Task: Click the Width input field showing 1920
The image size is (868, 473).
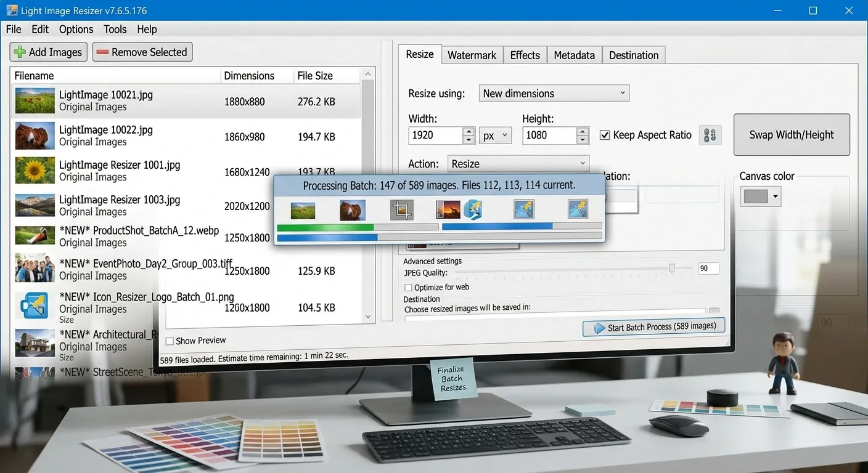Action: (435, 135)
